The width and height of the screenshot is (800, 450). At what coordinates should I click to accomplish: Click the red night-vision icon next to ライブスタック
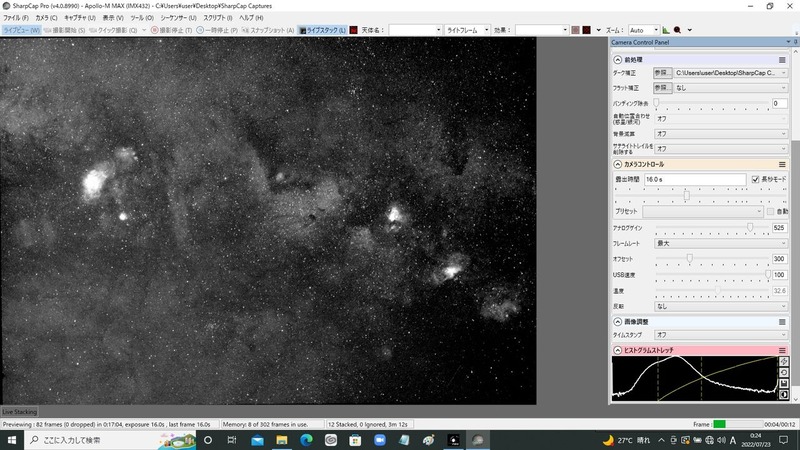coord(353,30)
